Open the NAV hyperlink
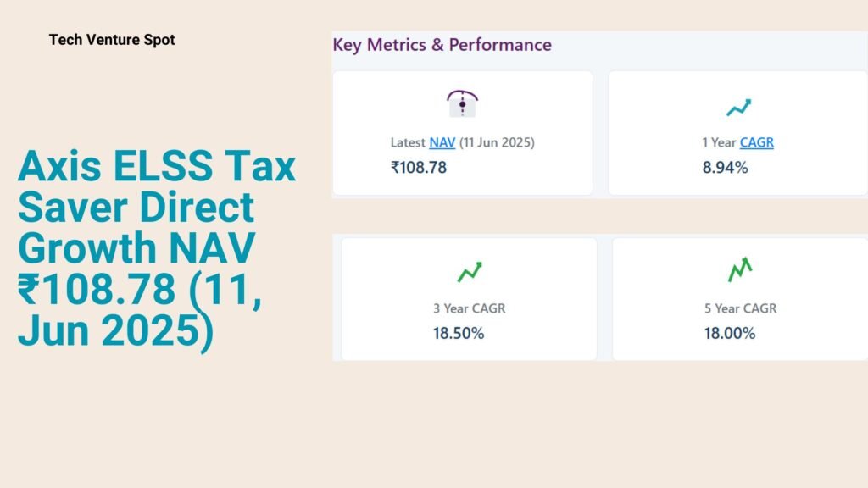 click(442, 142)
